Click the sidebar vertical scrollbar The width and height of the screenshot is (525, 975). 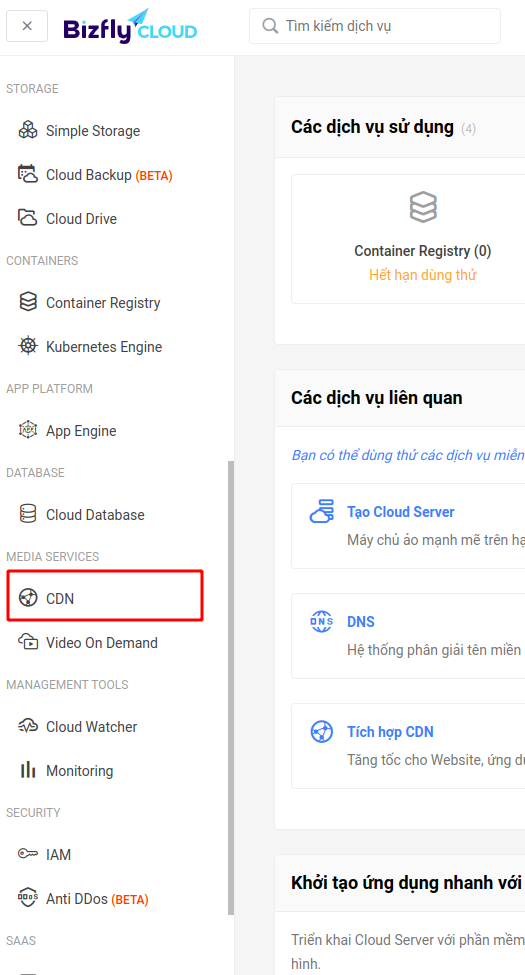(231, 687)
